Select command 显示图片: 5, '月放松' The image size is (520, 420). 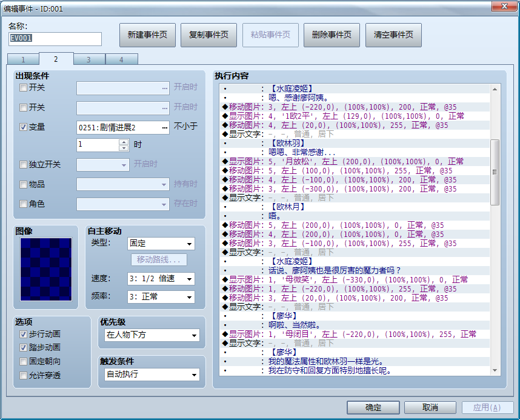pos(355,162)
